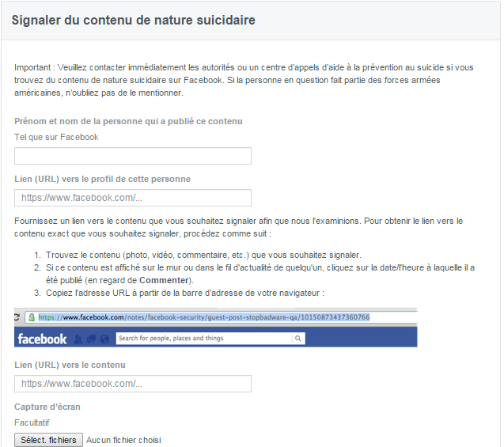
Task: Click the 'Aucun fichier choisi' text
Action: pos(123,440)
